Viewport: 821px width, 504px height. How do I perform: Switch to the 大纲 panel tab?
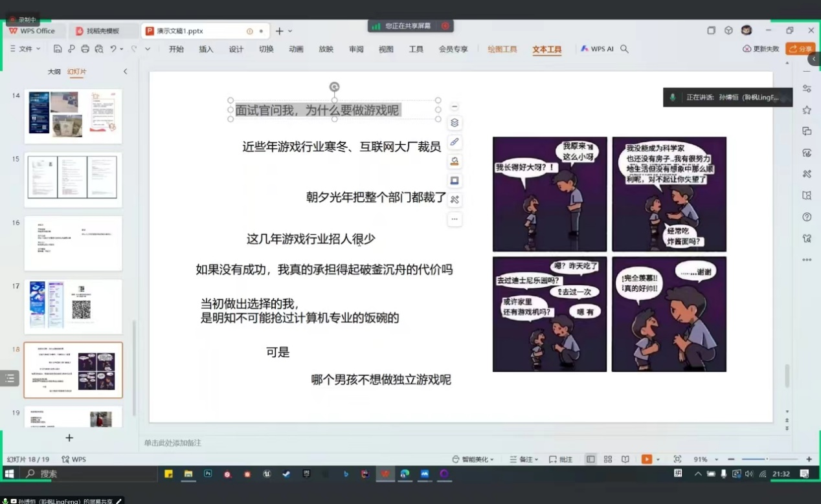coord(54,72)
